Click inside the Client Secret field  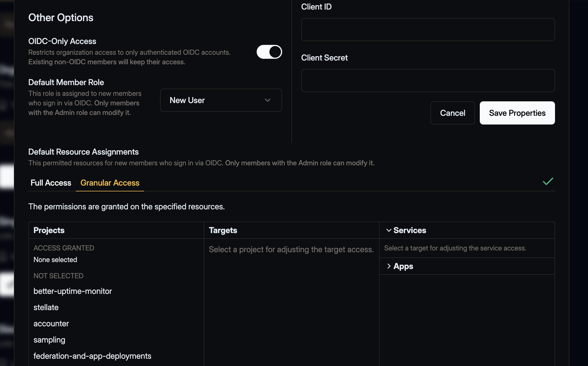[428, 80]
